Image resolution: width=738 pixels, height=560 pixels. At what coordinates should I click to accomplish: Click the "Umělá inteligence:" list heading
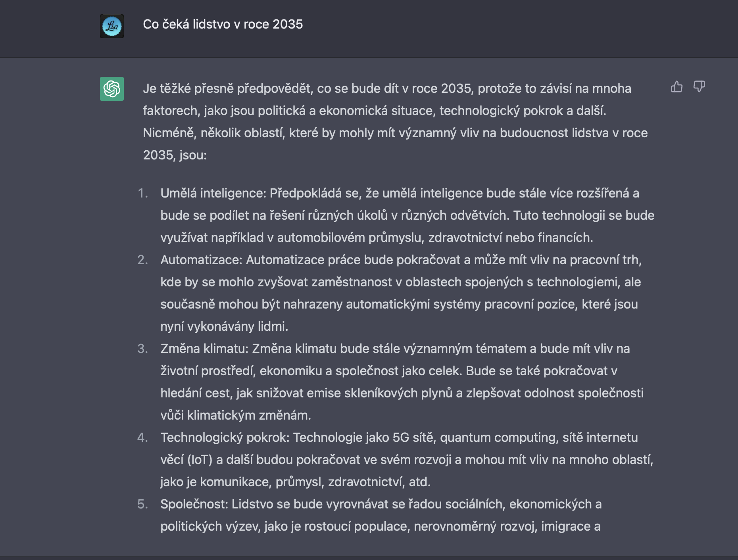point(213,193)
